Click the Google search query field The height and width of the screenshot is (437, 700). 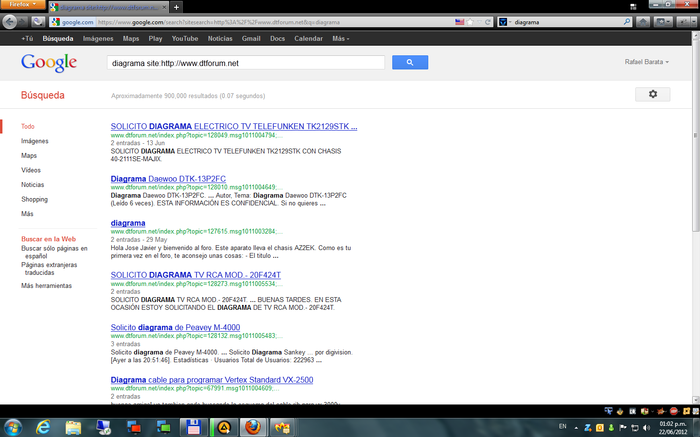[x=246, y=62]
